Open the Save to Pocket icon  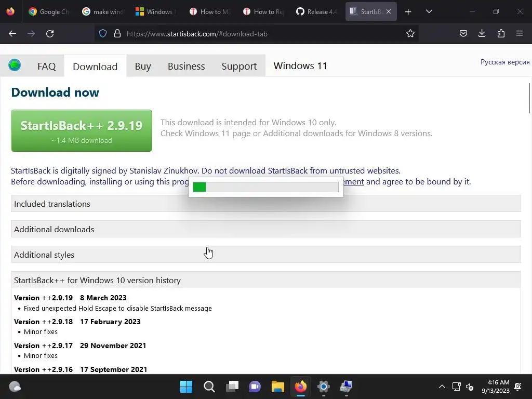[x=463, y=33]
